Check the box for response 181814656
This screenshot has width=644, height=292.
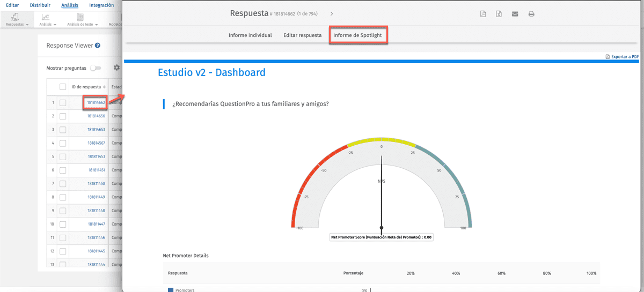point(63,116)
